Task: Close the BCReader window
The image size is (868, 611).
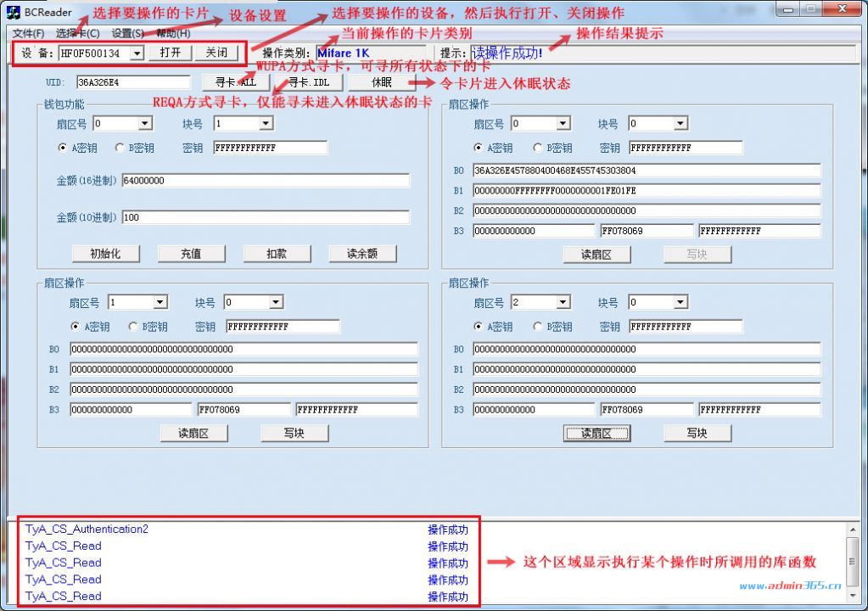Action: pos(842,8)
